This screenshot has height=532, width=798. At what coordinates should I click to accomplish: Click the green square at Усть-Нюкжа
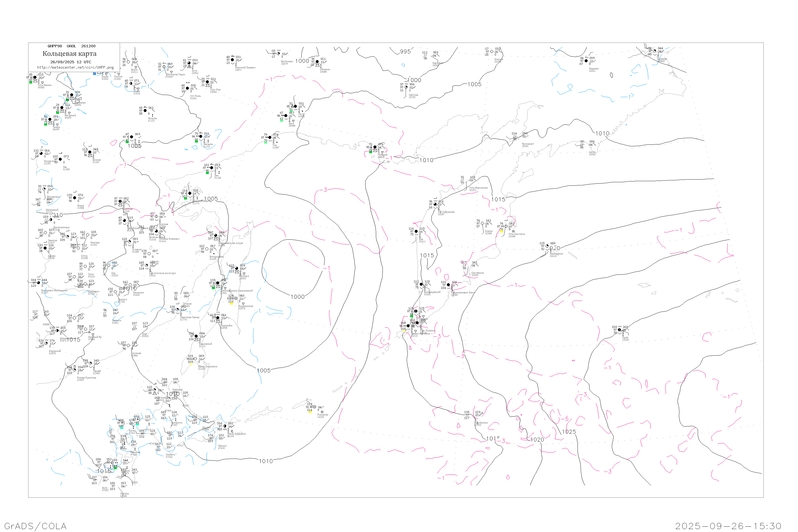31,82
